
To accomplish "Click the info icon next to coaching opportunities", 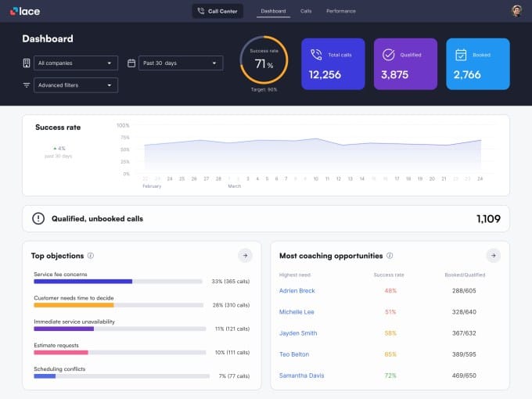I will pos(390,256).
